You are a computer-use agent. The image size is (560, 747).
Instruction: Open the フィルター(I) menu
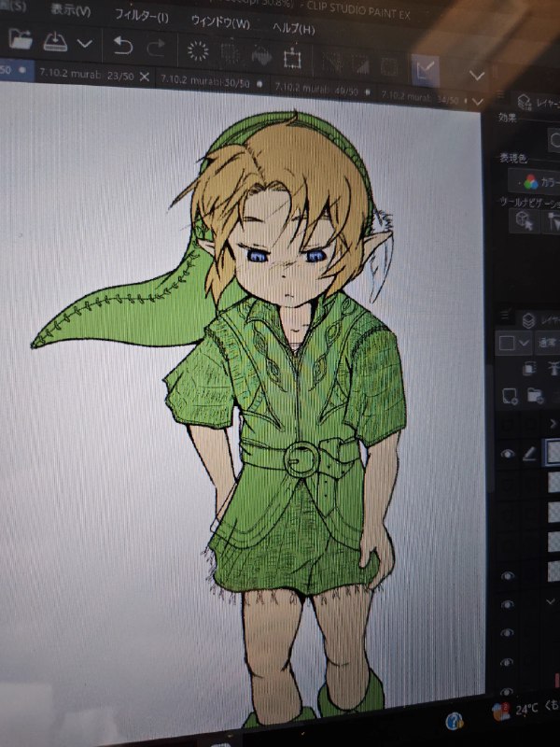coord(142,16)
